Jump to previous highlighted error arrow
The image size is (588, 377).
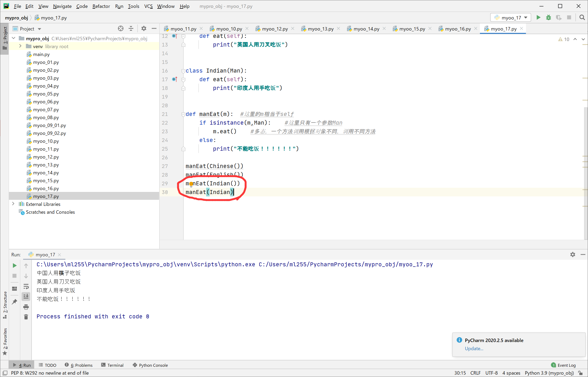click(x=575, y=39)
